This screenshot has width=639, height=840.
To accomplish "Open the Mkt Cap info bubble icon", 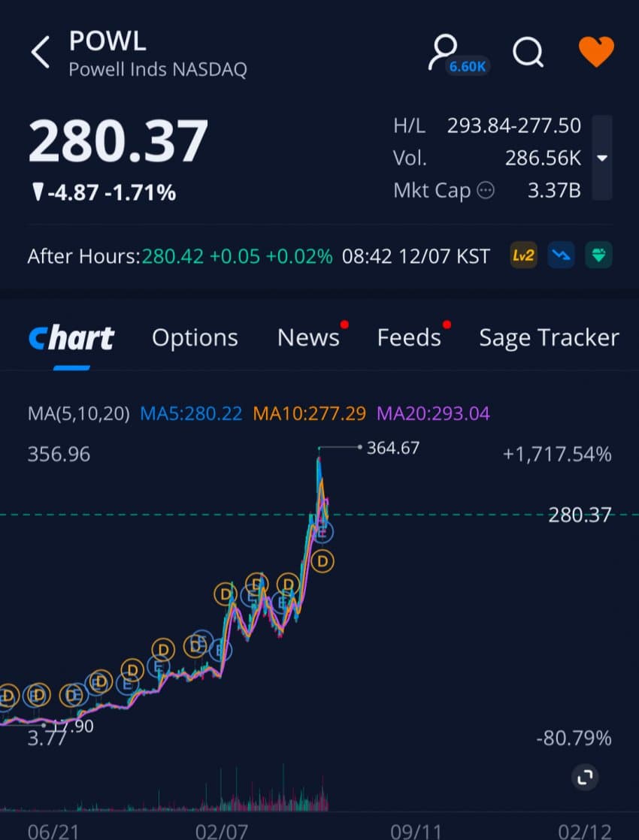I will click(486, 190).
